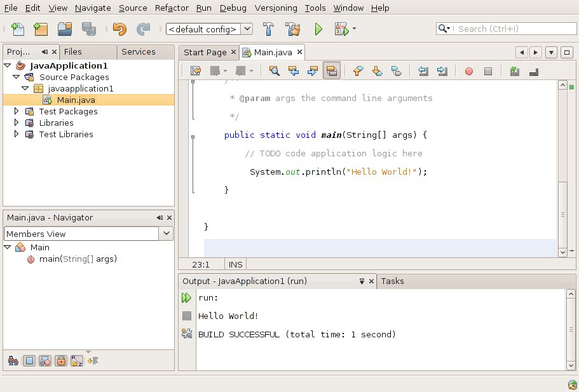Toggle Show Static Members in Navigator
The width and height of the screenshot is (579, 392).
point(45,361)
